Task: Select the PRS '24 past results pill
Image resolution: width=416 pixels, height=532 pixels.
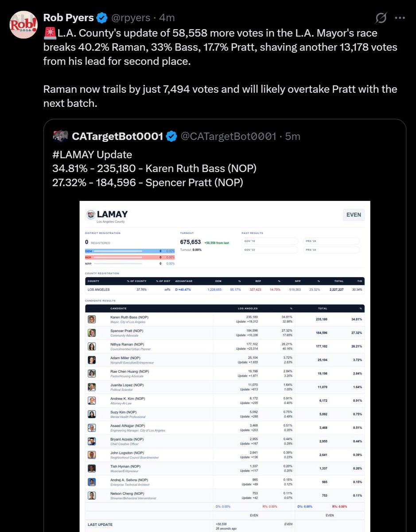Action: (x=331, y=250)
